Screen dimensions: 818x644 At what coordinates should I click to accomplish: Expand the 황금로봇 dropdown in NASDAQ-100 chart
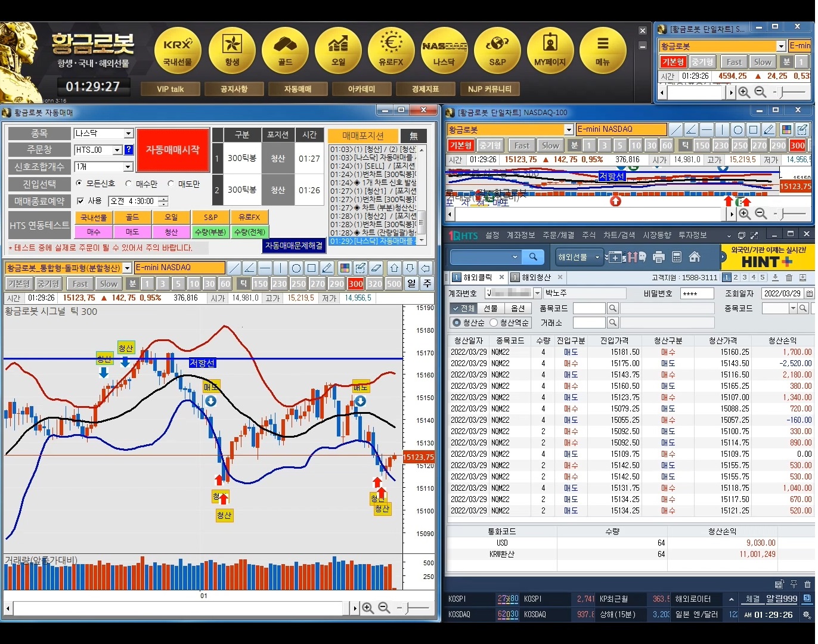click(569, 129)
